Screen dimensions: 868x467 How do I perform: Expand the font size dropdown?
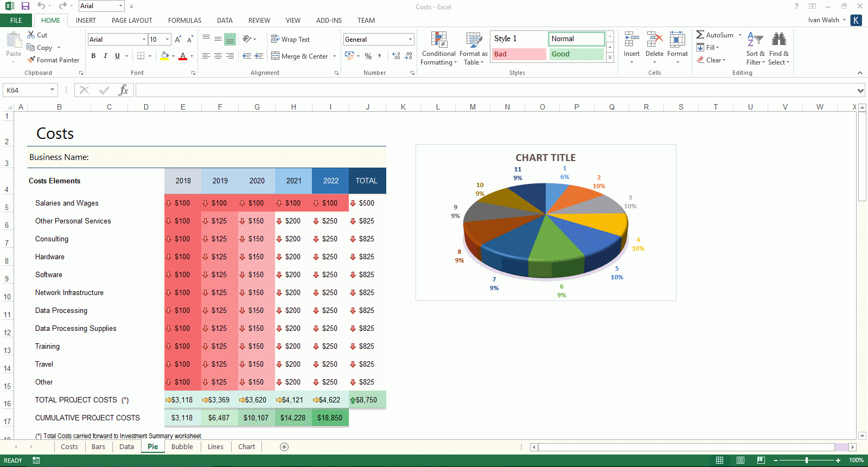(x=167, y=40)
